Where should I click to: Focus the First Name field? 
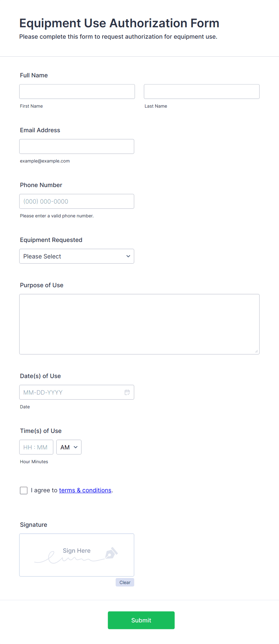[77, 91]
